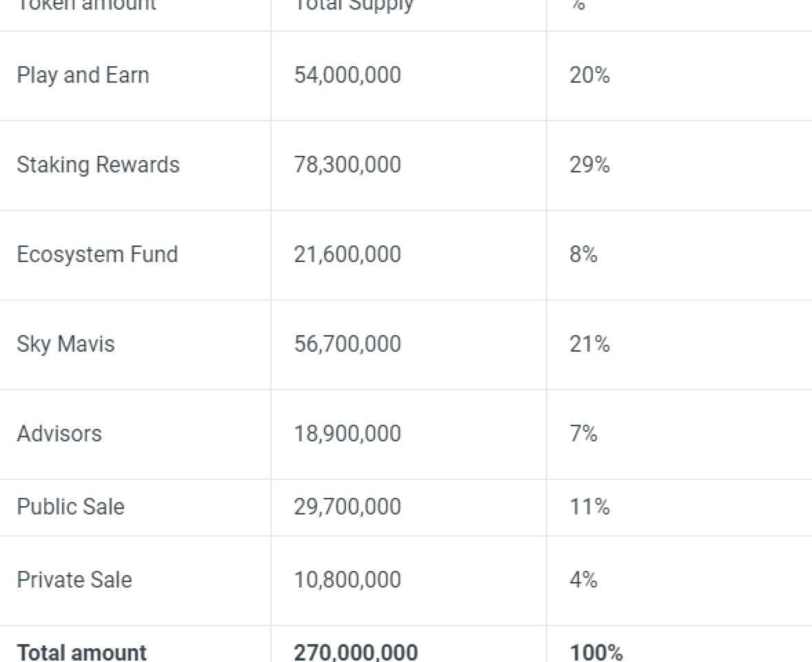Select the Sky Mavis row label

pos(65,344)
